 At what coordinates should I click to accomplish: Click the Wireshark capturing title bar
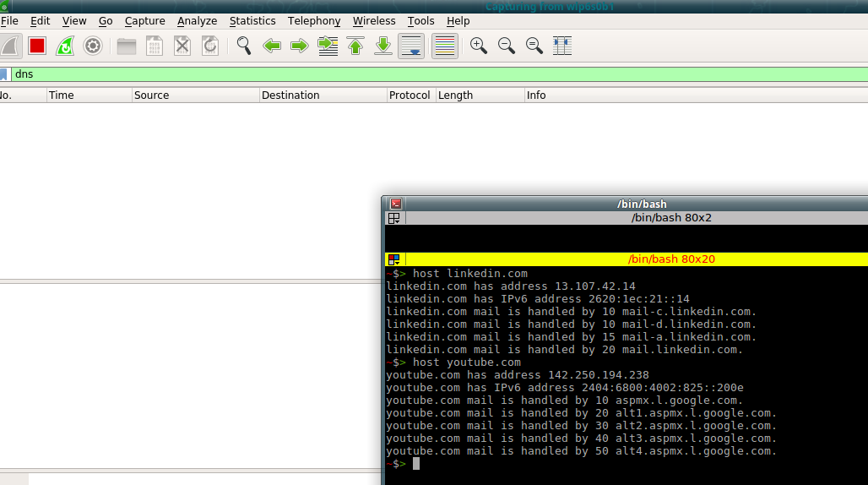[550, 7]
